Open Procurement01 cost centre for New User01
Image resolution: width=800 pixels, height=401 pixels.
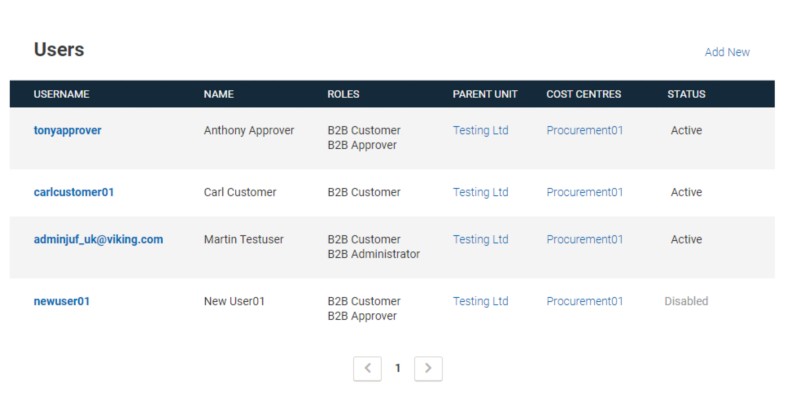[x=584, y=301]
